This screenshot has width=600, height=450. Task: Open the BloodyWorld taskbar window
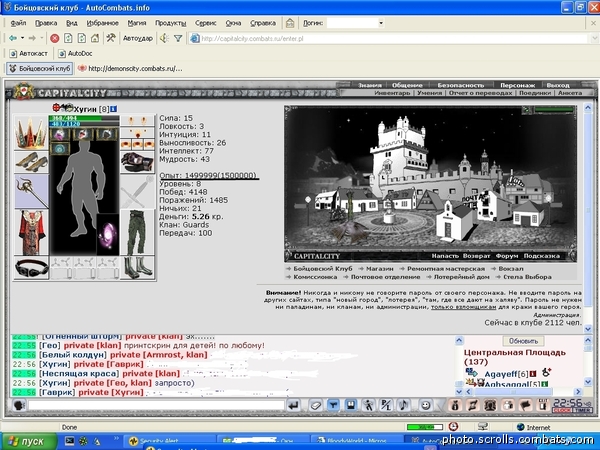tap(357, 441)
